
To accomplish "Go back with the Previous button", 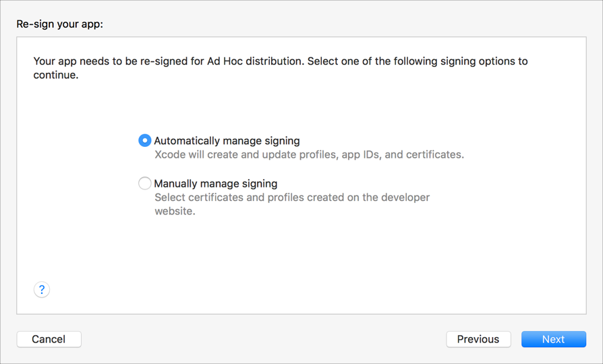I will [x=478, y=339].
